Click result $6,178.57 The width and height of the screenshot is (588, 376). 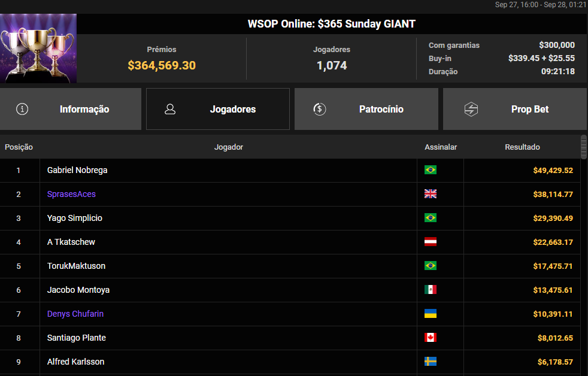coord(556,362)
